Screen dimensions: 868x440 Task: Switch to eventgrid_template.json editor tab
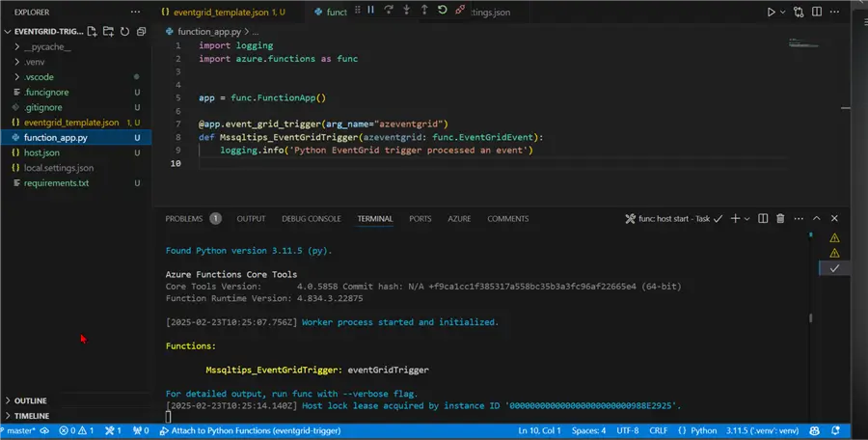pos(224,12)
